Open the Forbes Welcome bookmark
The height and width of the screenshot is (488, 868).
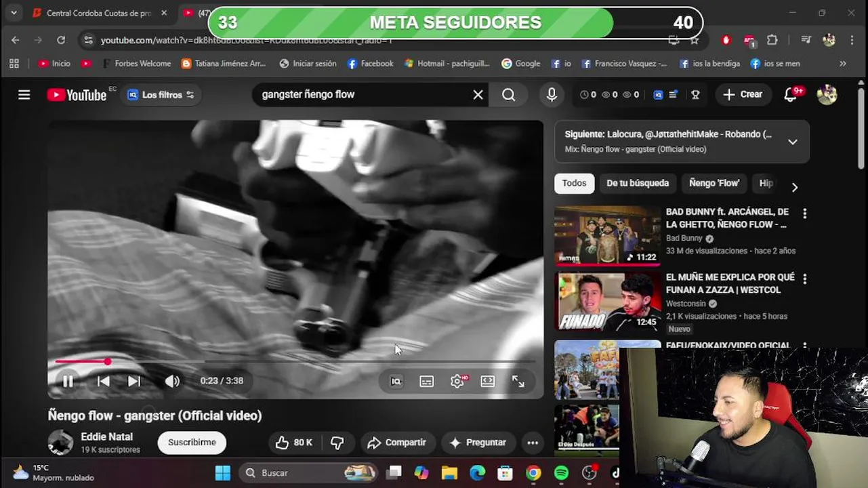click(x=136, y=64)
